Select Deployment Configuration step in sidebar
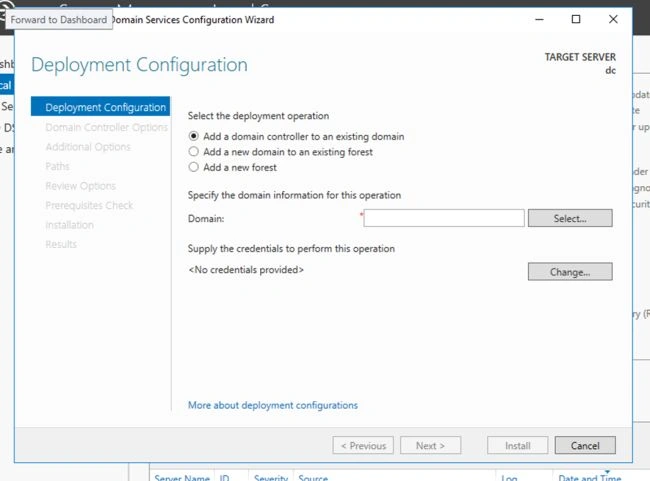Viewport: 650px width, 481px height. (100, 107)
